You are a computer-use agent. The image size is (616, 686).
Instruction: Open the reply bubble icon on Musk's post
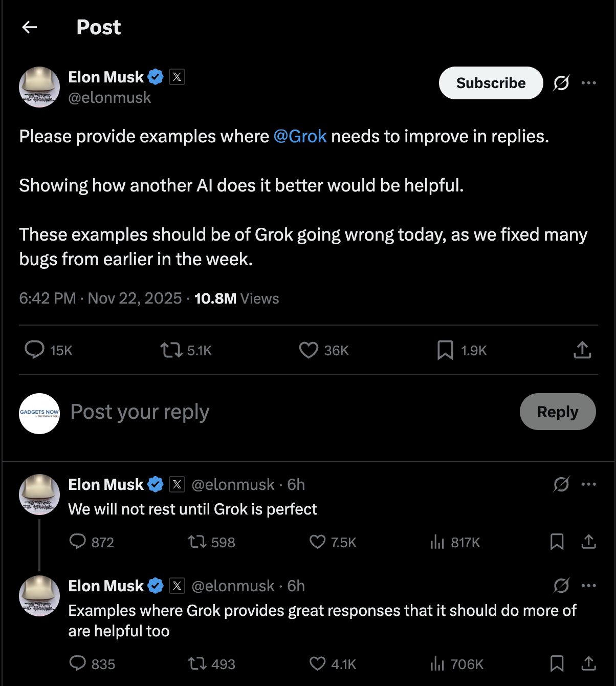coord(35,350)
